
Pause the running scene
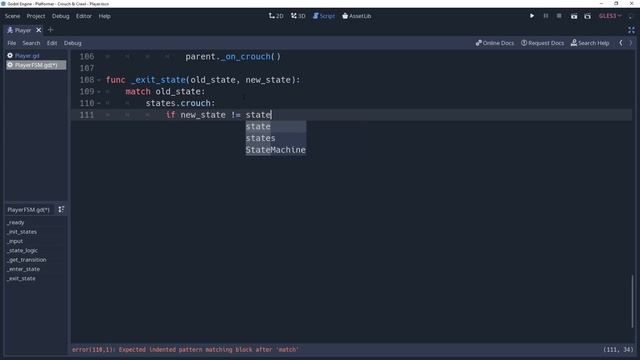pyautogui.click(x=546, y=16)
